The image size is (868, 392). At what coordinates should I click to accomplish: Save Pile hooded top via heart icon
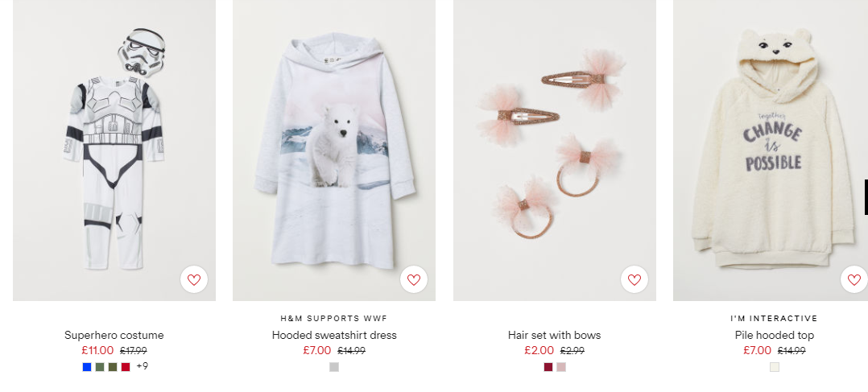click(854, 279)
